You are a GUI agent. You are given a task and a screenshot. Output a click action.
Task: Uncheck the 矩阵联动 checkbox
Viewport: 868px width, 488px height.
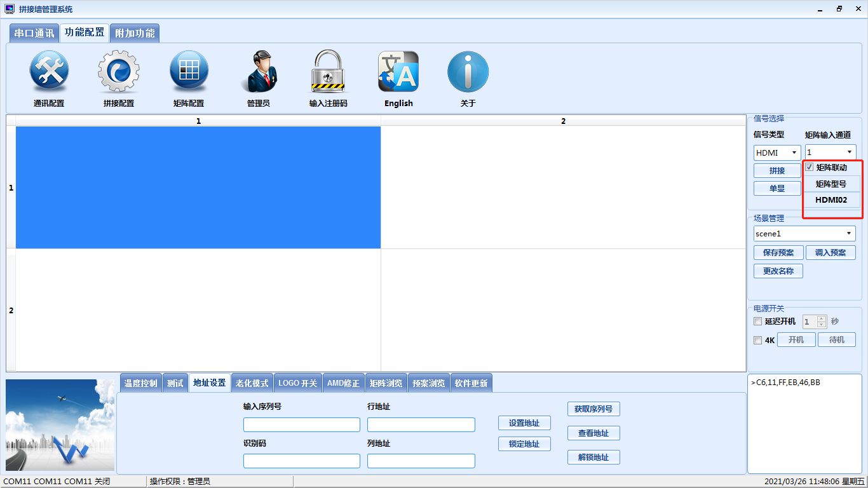click(810, 167)
